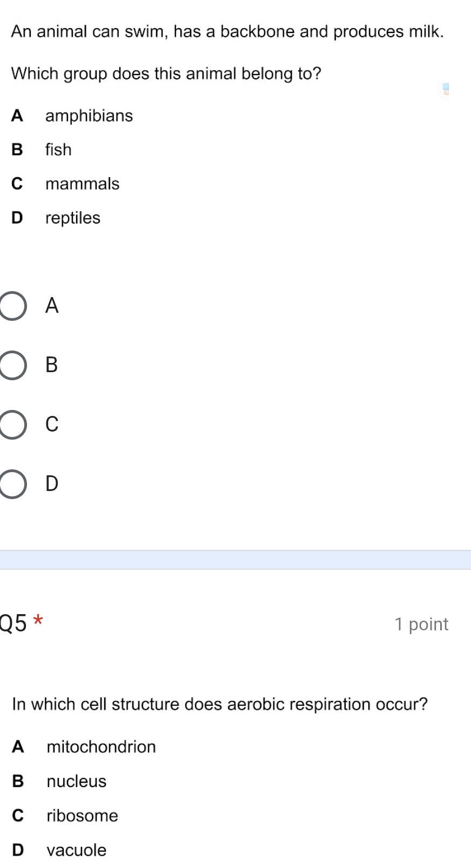Select radio option A for the animal question
471x868 pixels.
(x=12, y=306)
